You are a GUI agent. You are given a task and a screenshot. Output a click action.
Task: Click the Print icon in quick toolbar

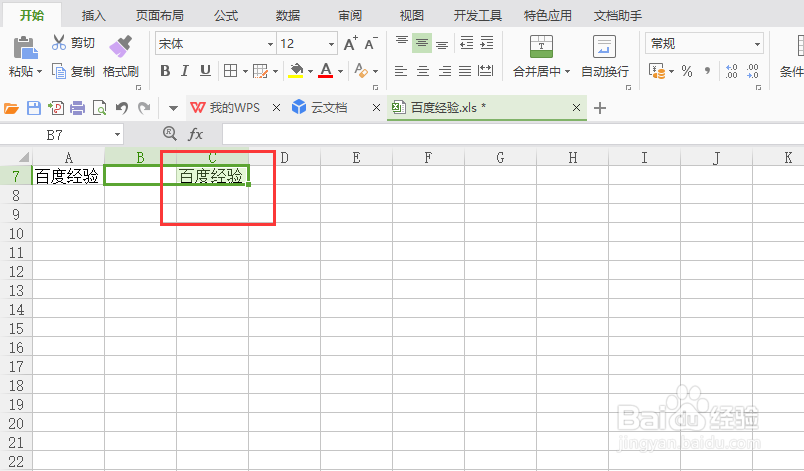[77, 108]
